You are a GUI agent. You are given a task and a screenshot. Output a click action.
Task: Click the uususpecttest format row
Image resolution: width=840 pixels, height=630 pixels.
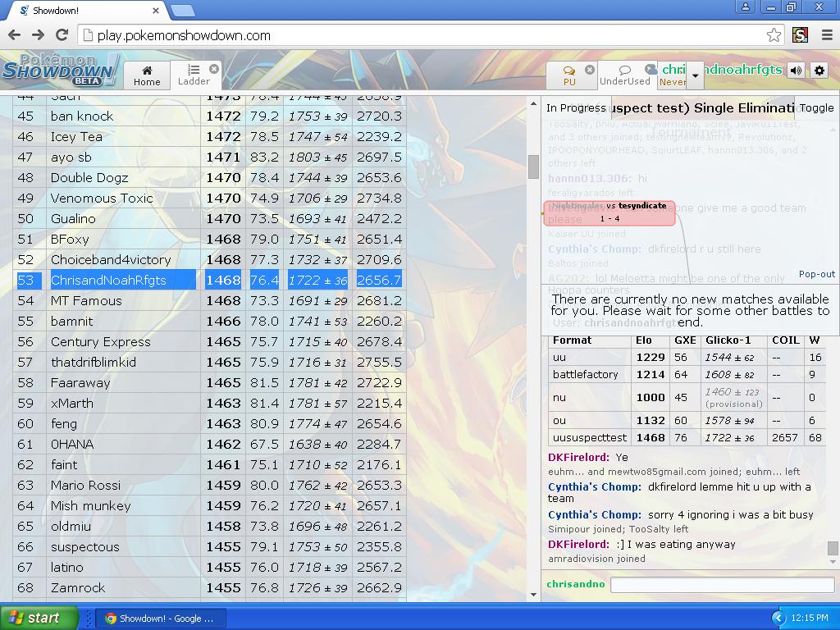pos(687,438)
